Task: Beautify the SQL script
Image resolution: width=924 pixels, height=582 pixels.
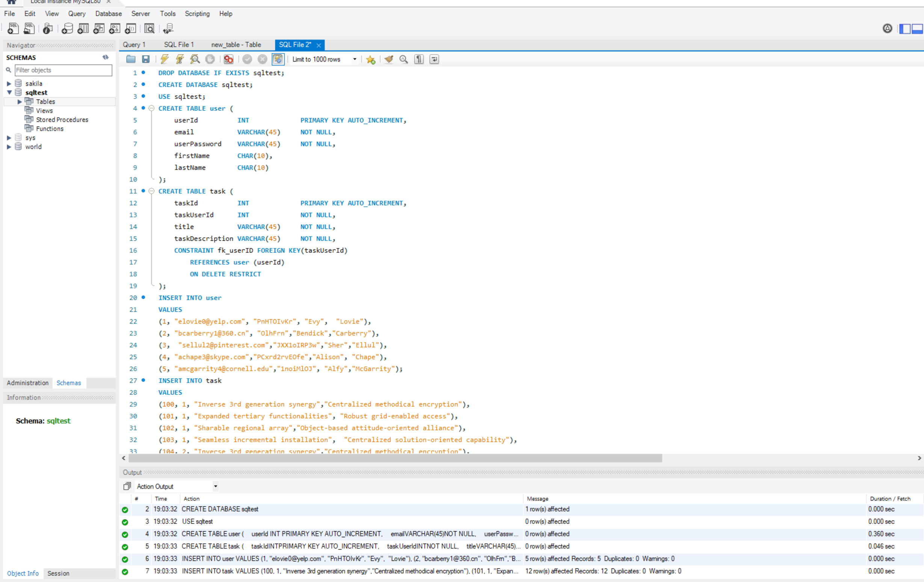Action: point(388,59)
